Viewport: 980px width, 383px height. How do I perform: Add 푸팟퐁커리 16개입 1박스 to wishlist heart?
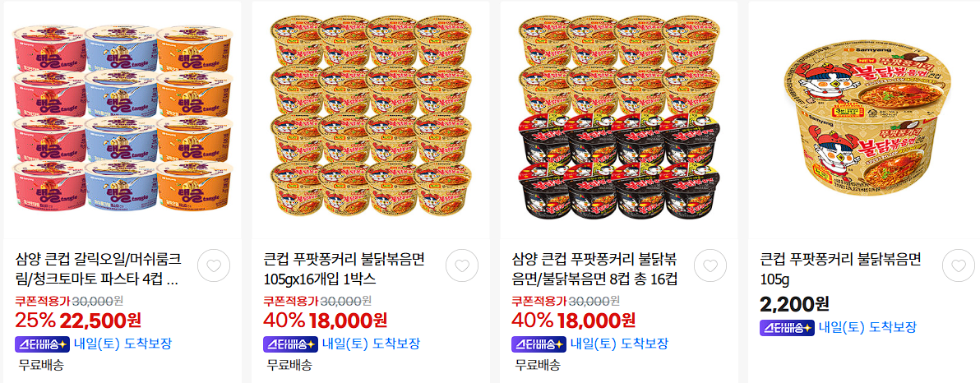(x=462, y=265)
